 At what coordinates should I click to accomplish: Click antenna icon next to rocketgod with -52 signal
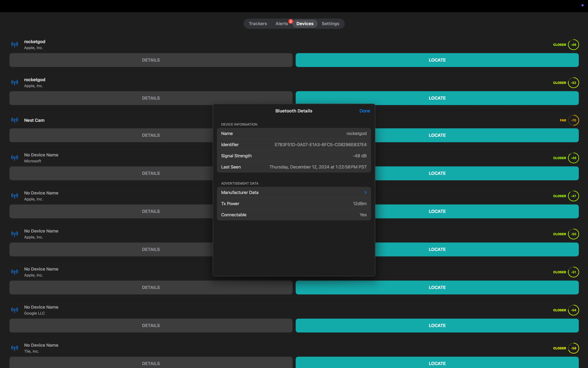[x=14, y=83]
